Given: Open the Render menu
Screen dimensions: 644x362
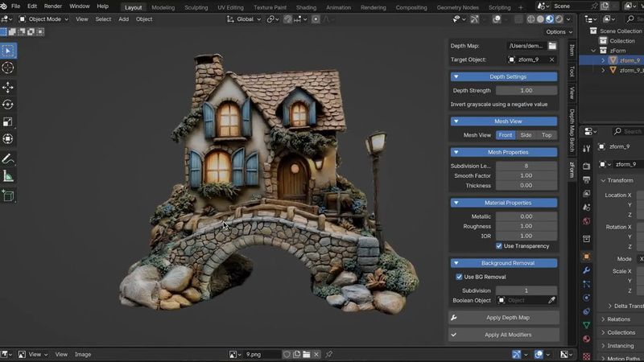Looking at the screenshot, I should coord(53,6).
